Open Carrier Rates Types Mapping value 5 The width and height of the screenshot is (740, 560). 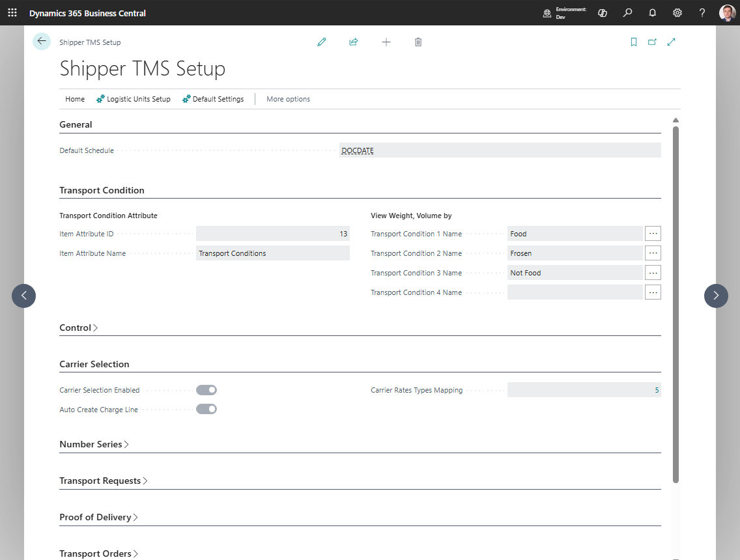pos(657,390)
